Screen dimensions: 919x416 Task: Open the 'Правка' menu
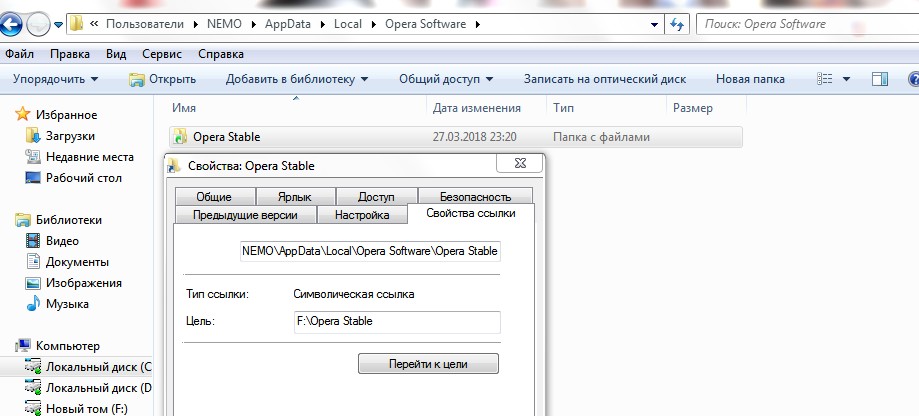tap(70, 54)
